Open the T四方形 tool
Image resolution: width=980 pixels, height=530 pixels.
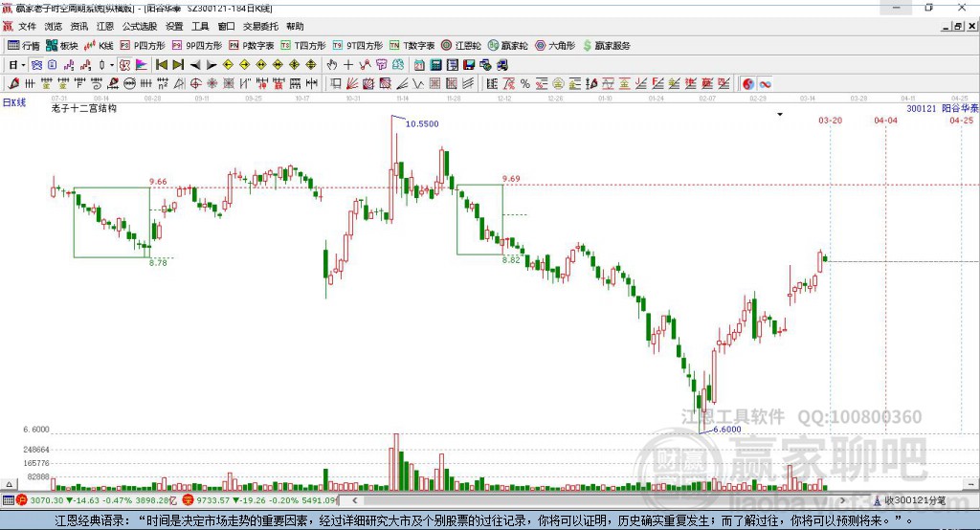click(303, 46)
